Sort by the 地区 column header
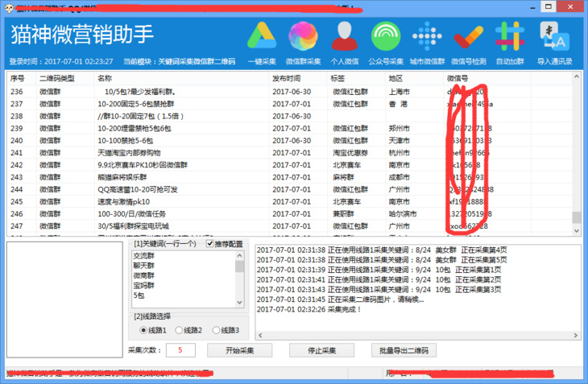Screen dimensions: 588x384 (414, 78)
